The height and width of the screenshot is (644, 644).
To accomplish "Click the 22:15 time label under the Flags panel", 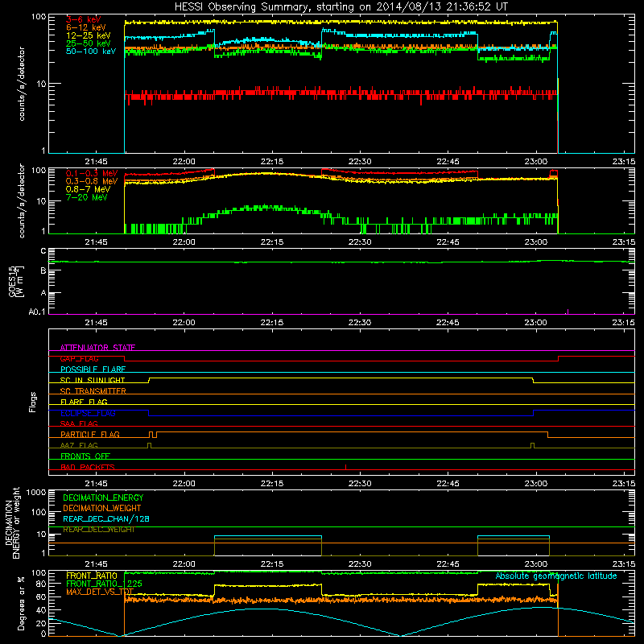I will coord(272,483).
